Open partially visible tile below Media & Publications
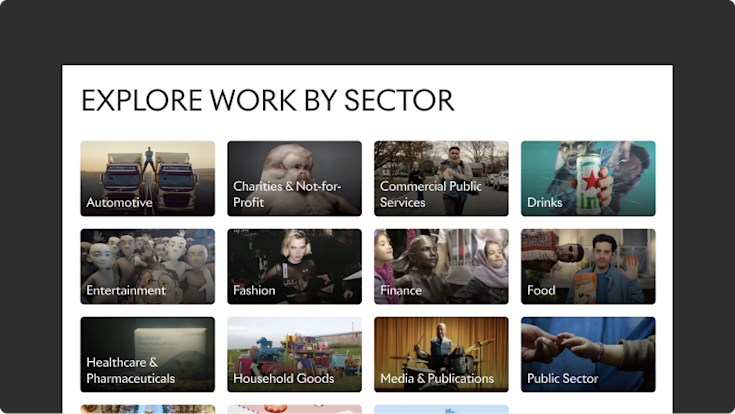 (441, 409)
